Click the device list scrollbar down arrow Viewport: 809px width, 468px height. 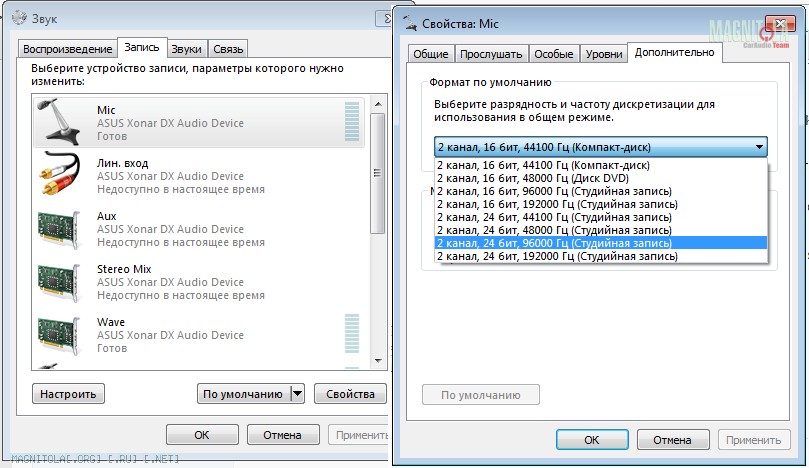[378, 361]
